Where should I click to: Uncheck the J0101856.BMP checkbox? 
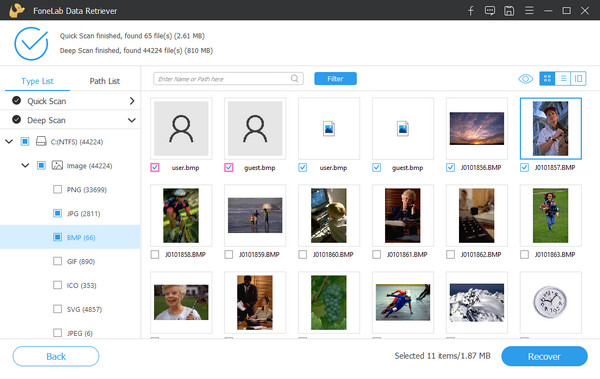[x=450, y=167]
